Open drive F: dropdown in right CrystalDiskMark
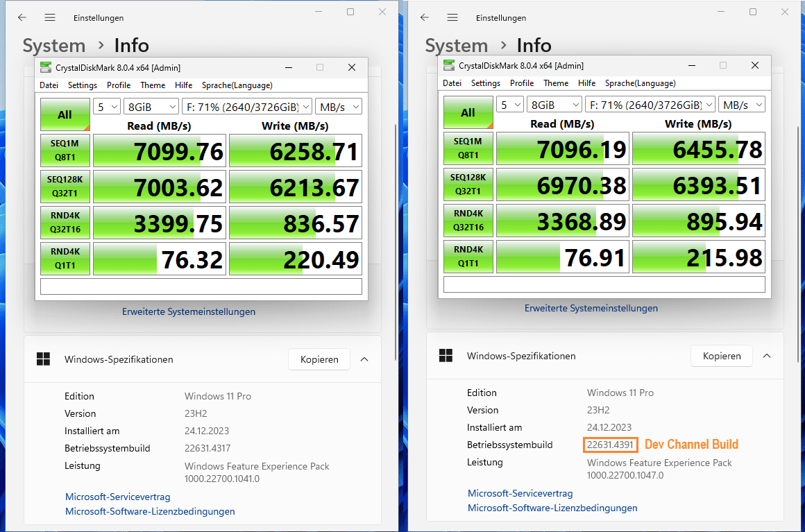The width and height of the screenshot is (805, 532). point(650,105)
